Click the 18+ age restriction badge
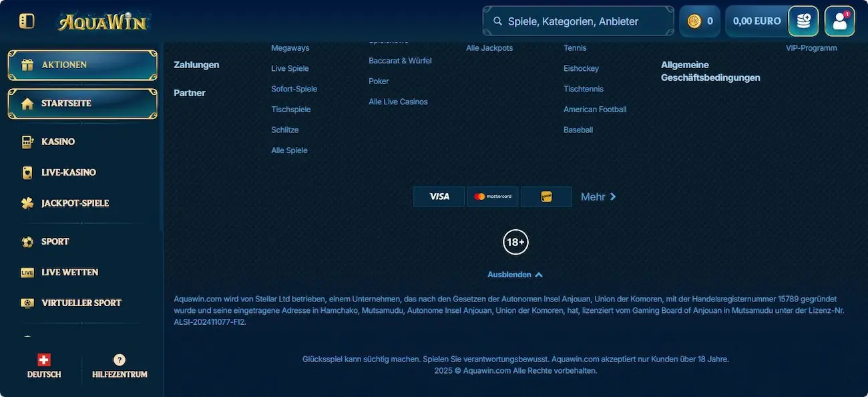The height and width of the screenshot is (397, 868). coord(515,242)
